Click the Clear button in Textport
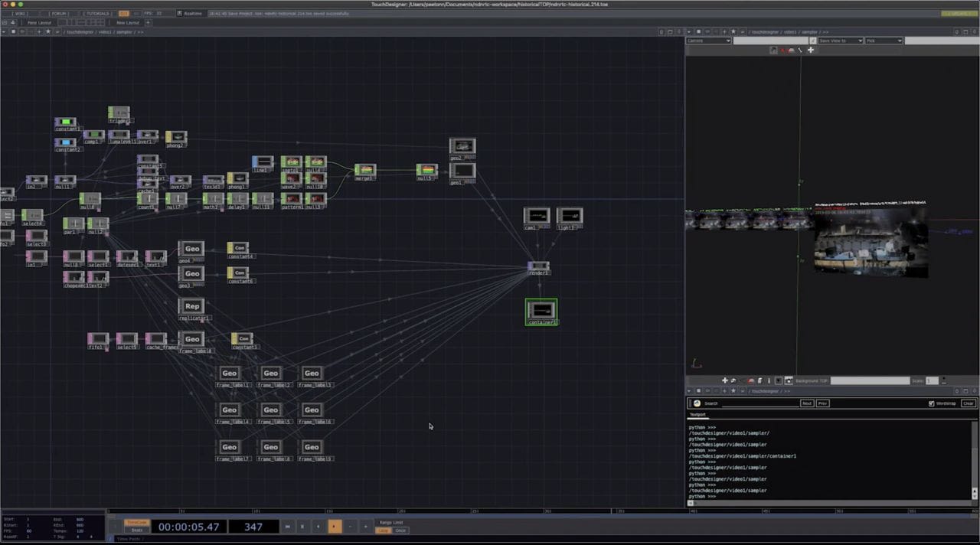This screenshot has height=545, width=980. point(968,403)
